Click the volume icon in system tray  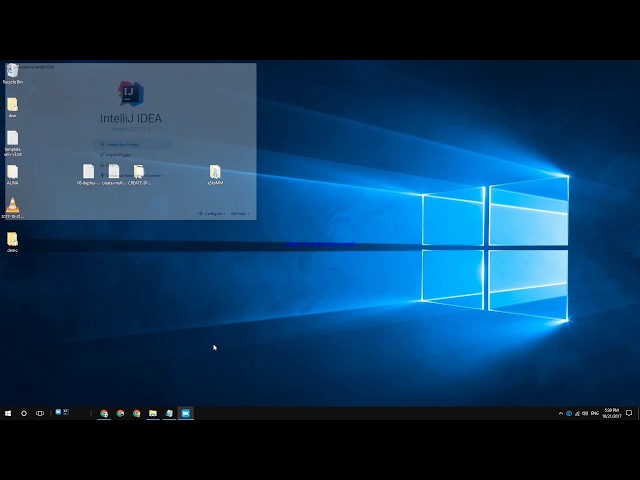coord(585,413)
